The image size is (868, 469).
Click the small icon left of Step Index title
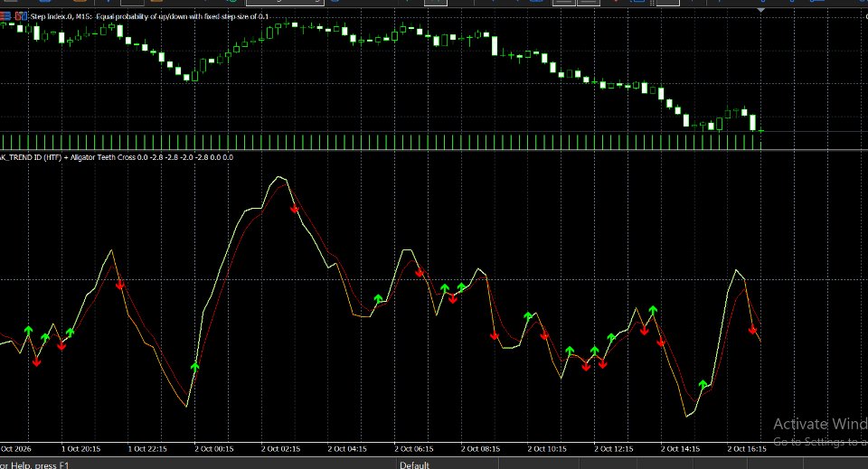[21, 16]
